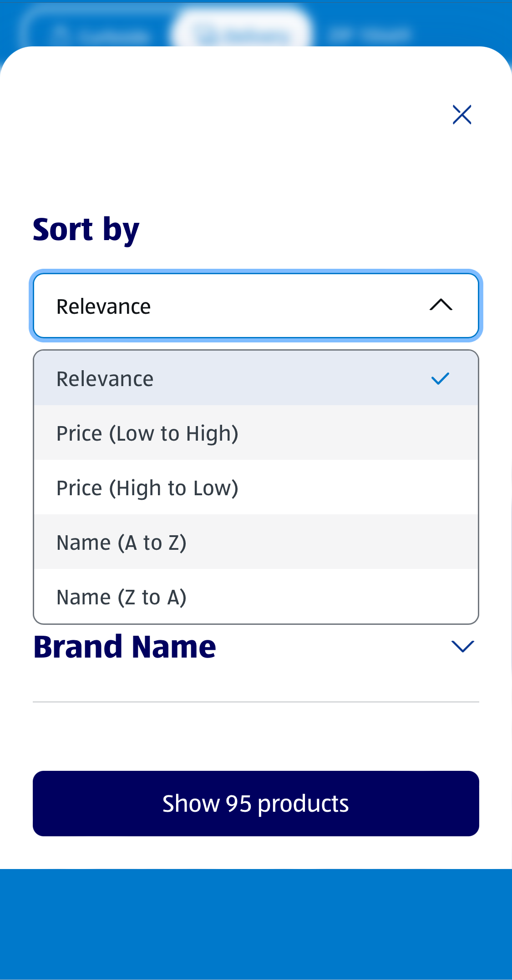The image size is (512, 980).
Task: Apply filters via the dark blue button
Action: pos(256,803)
